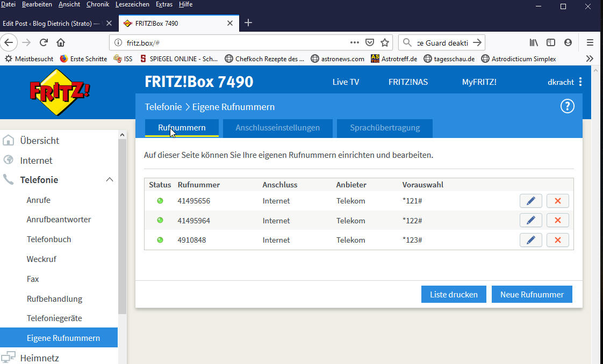The image size is (603, 364).
Task: Collapse the Telefonie sidebar section
Action: point(110,180)
